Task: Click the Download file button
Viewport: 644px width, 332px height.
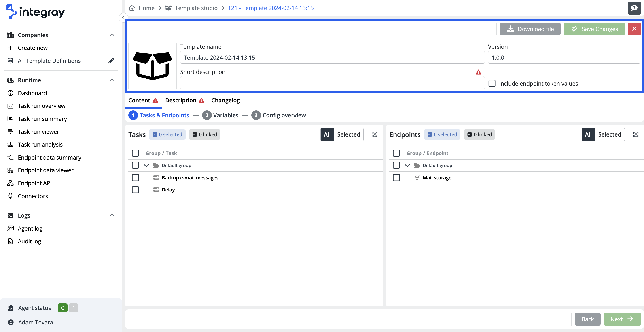Action: [530, 29]
